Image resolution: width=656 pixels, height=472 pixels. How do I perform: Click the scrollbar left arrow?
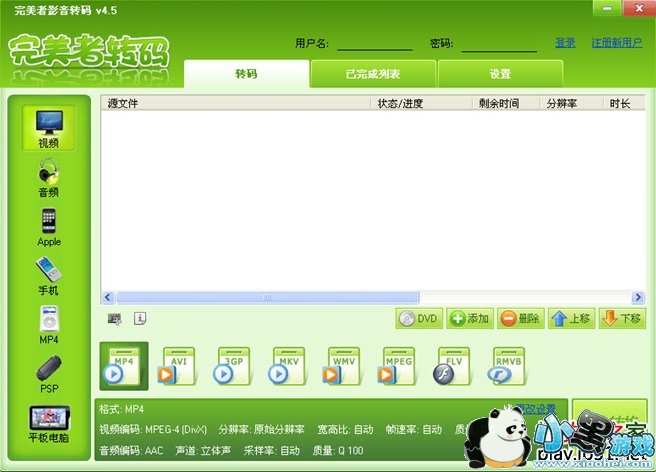pyautogui.click(x=108, y=297)
